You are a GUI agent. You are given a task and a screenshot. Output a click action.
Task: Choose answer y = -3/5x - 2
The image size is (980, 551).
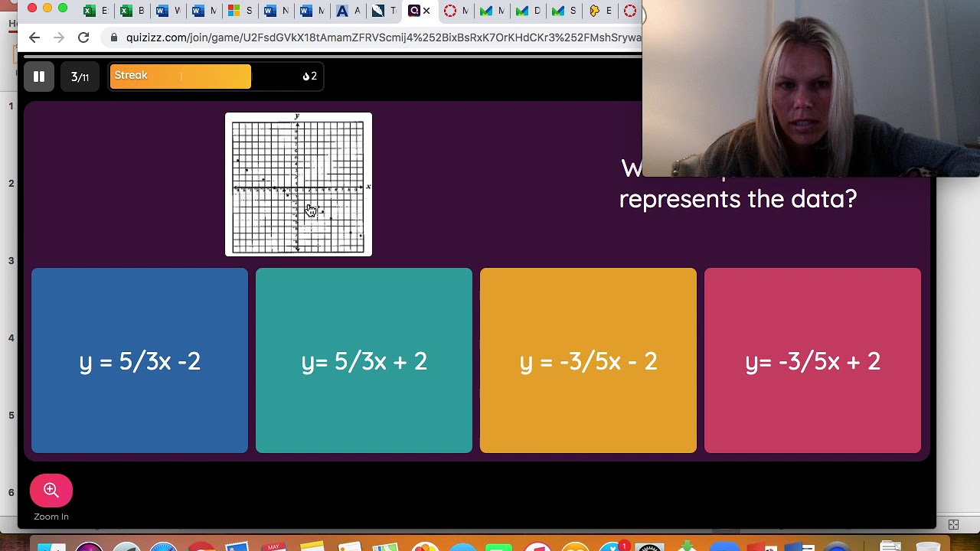[588, 360]
